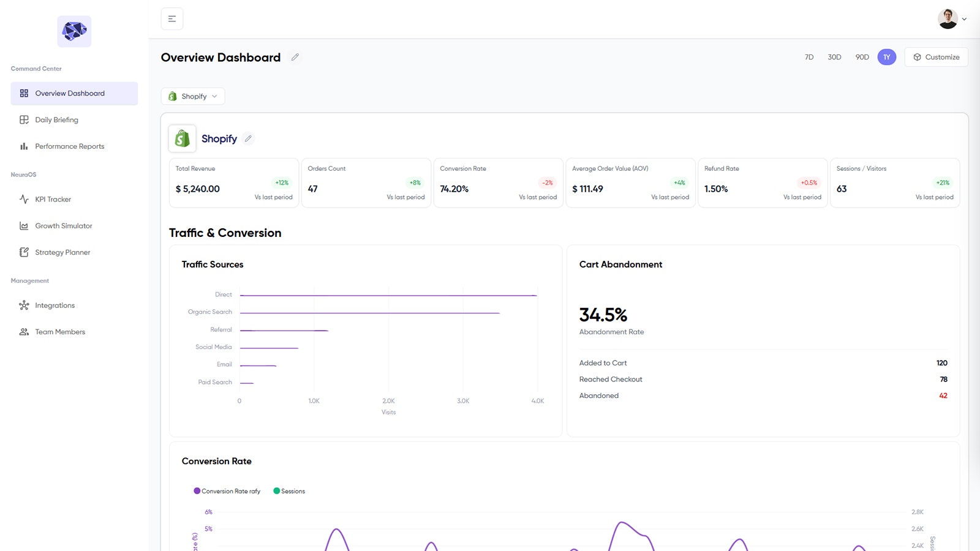This screenshot has height=551, width=980.
Task: Expand the profile menu chevron
Action: coord(964,19)
